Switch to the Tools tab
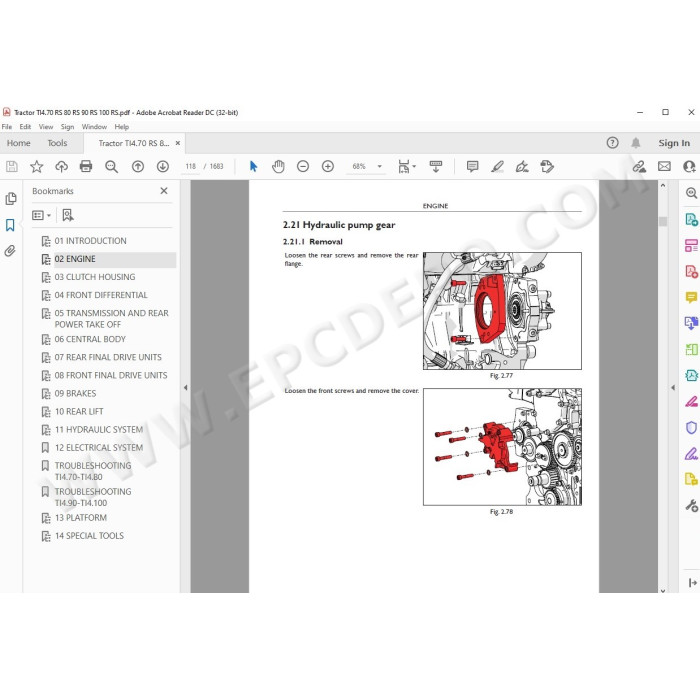 57,143
